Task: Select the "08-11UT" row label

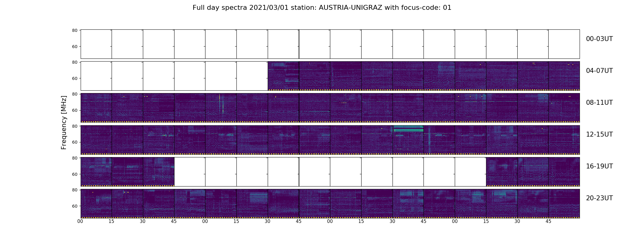Action: tap(599, 103)
